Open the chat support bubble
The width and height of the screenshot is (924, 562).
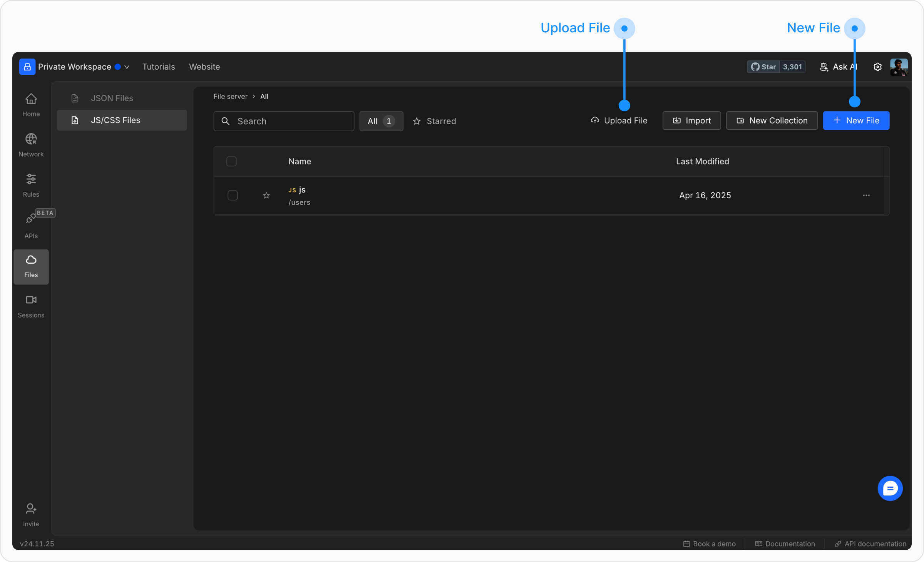pyautogui.click(x=890, y=488)
